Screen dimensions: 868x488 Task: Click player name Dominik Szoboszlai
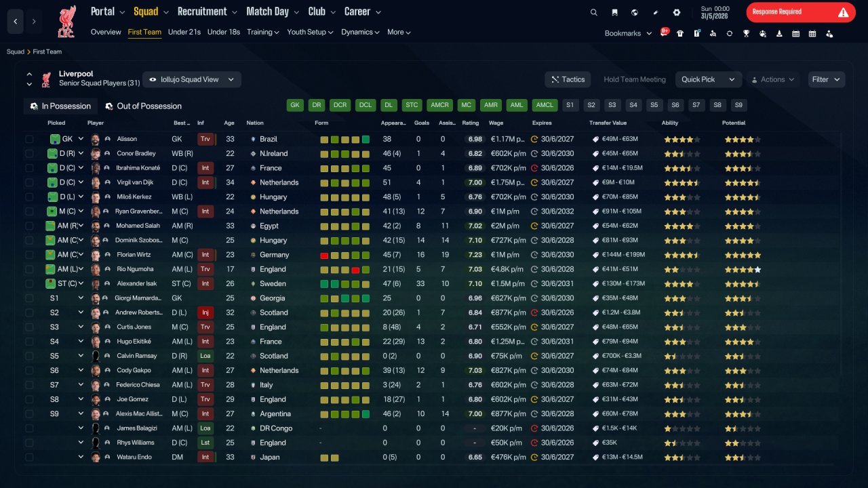tap(140, 241)
